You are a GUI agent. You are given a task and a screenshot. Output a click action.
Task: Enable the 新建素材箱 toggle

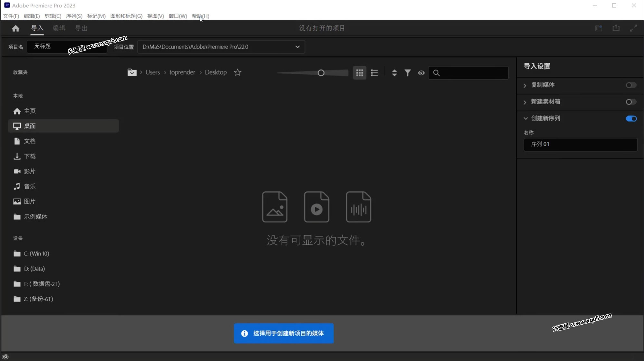click(x=631, y=102)
